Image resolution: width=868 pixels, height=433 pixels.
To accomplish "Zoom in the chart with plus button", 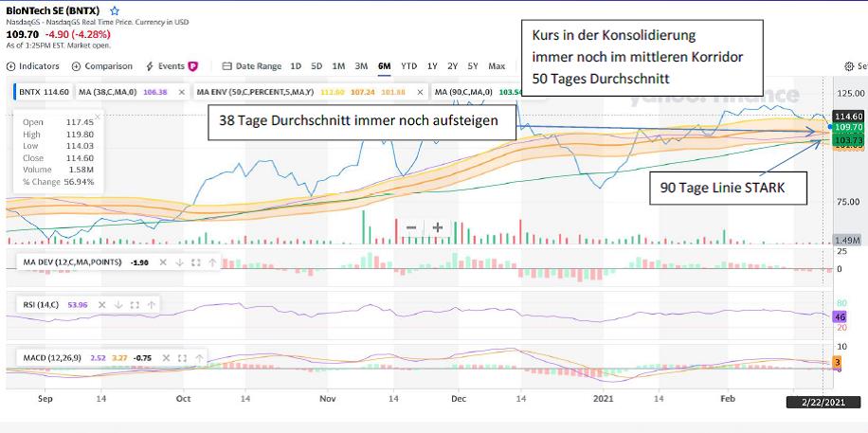I will 438,227.
